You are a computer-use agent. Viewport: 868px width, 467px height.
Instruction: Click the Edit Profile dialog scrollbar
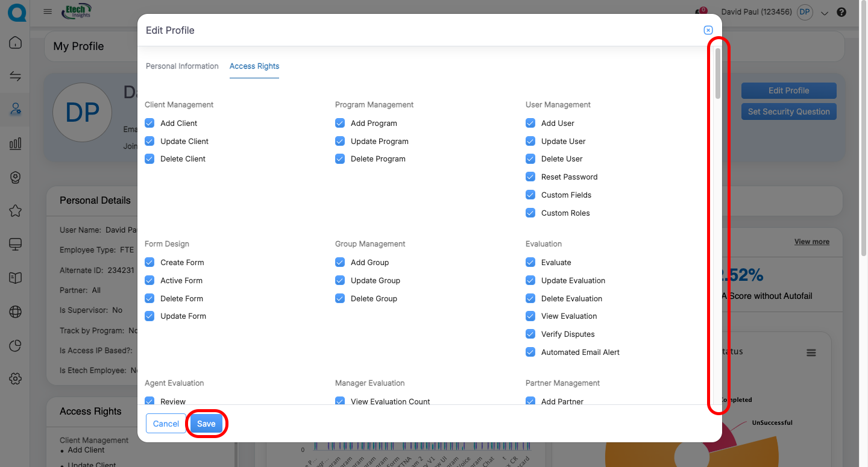tap(717, 74)
